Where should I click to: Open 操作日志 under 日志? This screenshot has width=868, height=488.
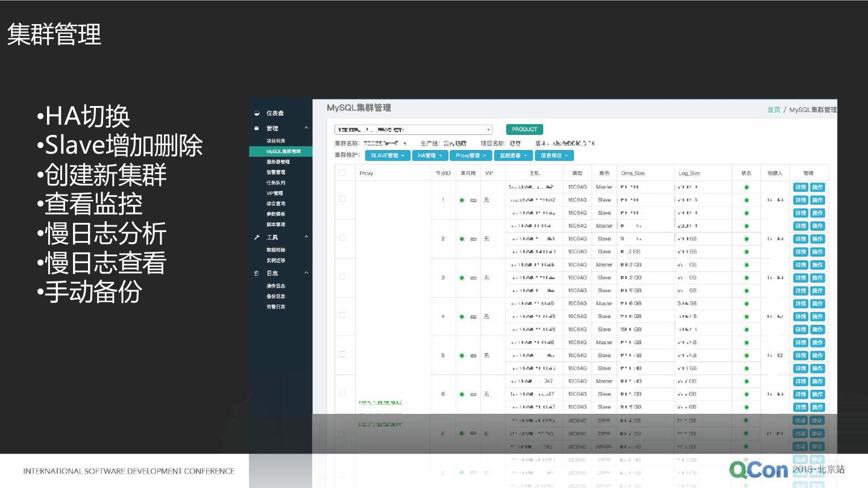click(x=276, y=286)
